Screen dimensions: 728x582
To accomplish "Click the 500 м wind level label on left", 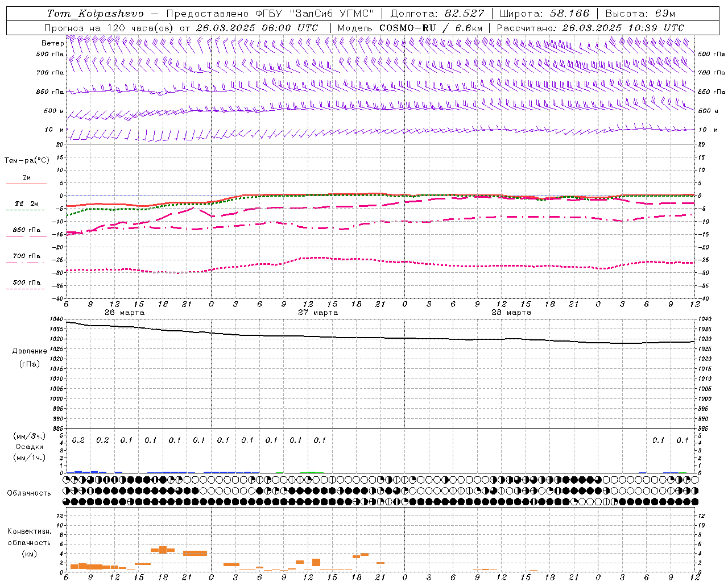I will [53, 111].
